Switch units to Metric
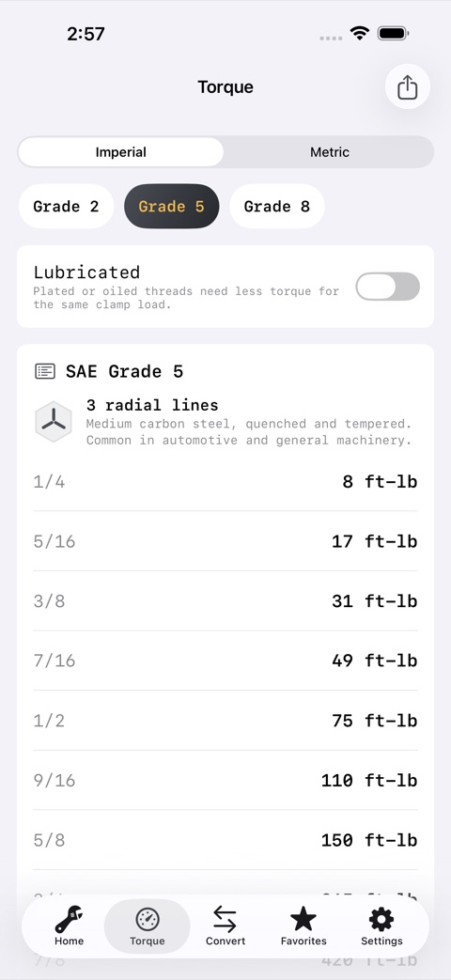 click(x=329, y=152)
